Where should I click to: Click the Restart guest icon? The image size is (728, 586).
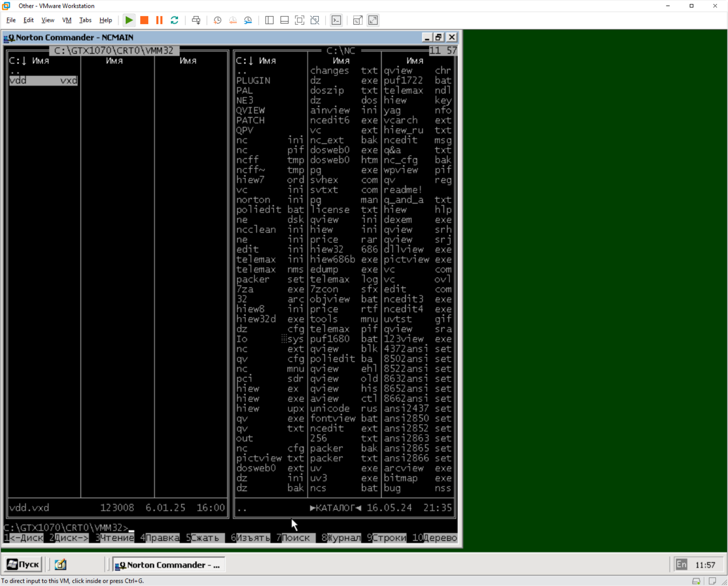tap(175, 20)
